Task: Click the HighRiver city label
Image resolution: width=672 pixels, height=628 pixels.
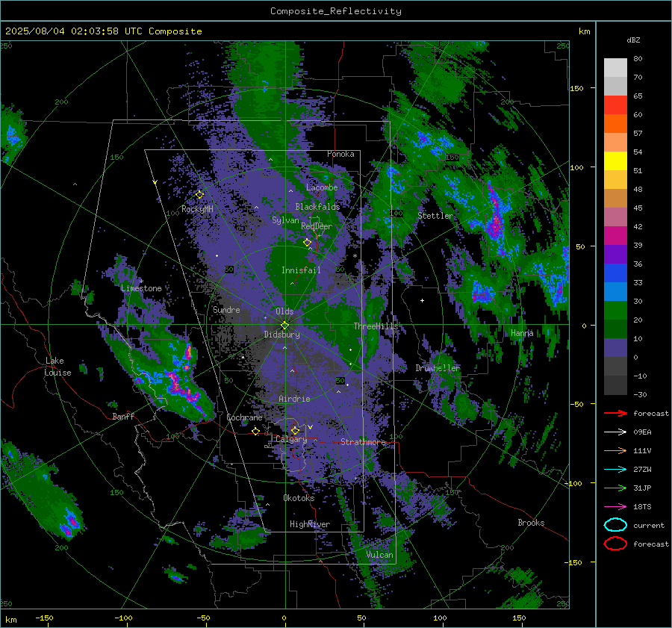Action: tap(310, 524)
